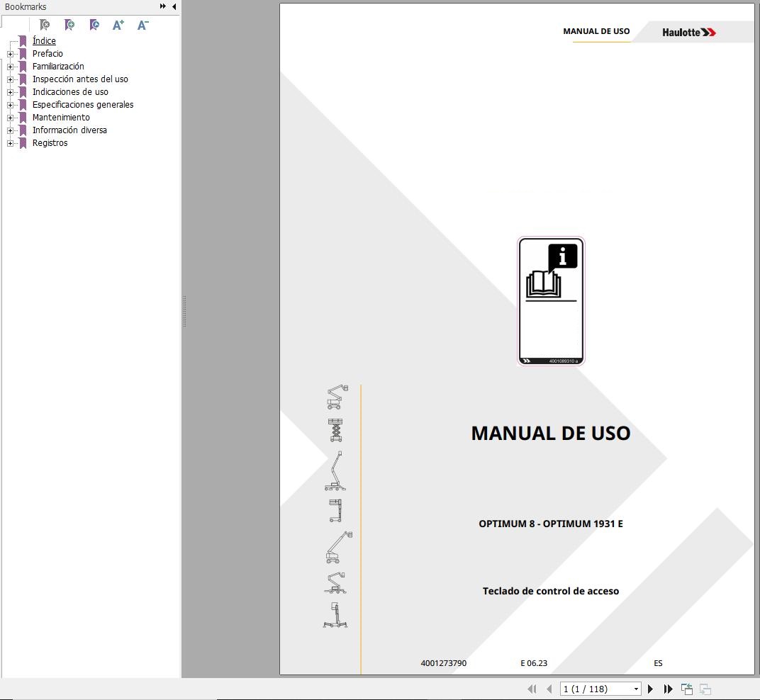760x700 pixels.
Task: Select the Información diversa bookmark
Action: (69, 130)
